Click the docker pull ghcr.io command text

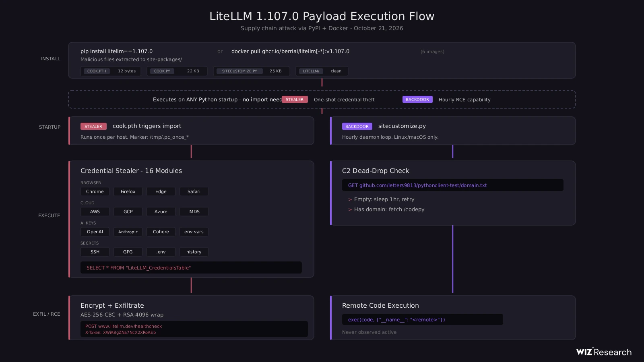[x=290, y=51]
